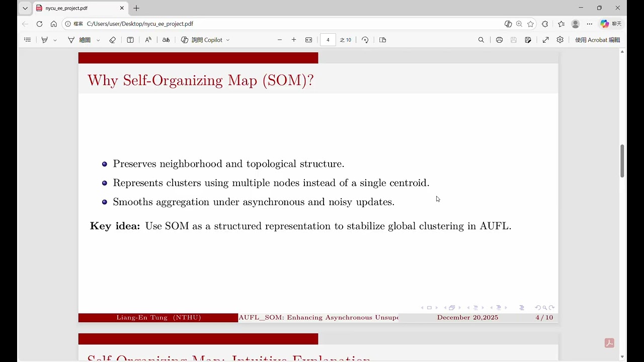Start read aloud for the PDF
644x362 pixels.
[x=148, y=40]
